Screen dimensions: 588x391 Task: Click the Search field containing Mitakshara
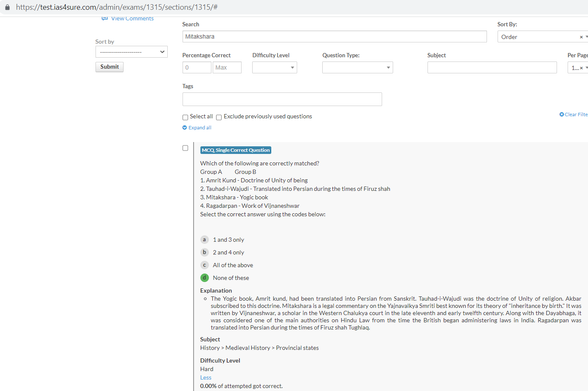click(334, 36)
